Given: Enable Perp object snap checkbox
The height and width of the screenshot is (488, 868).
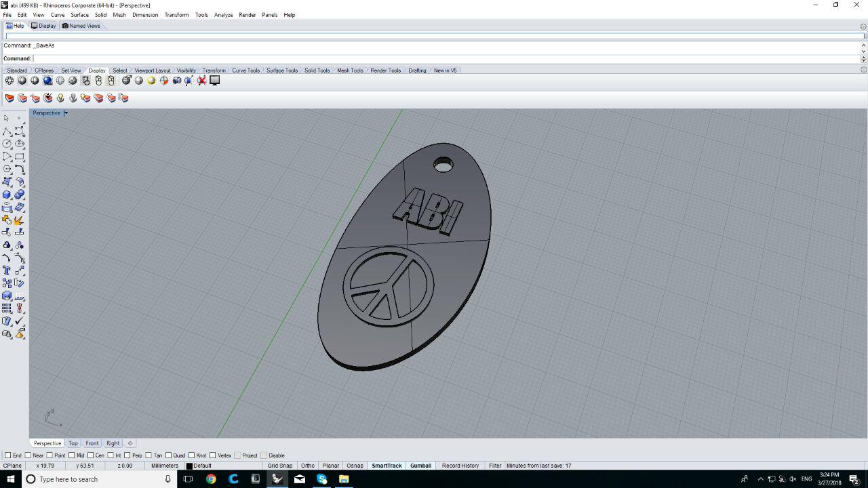Looking at the screenshot, I should (127, 455).
